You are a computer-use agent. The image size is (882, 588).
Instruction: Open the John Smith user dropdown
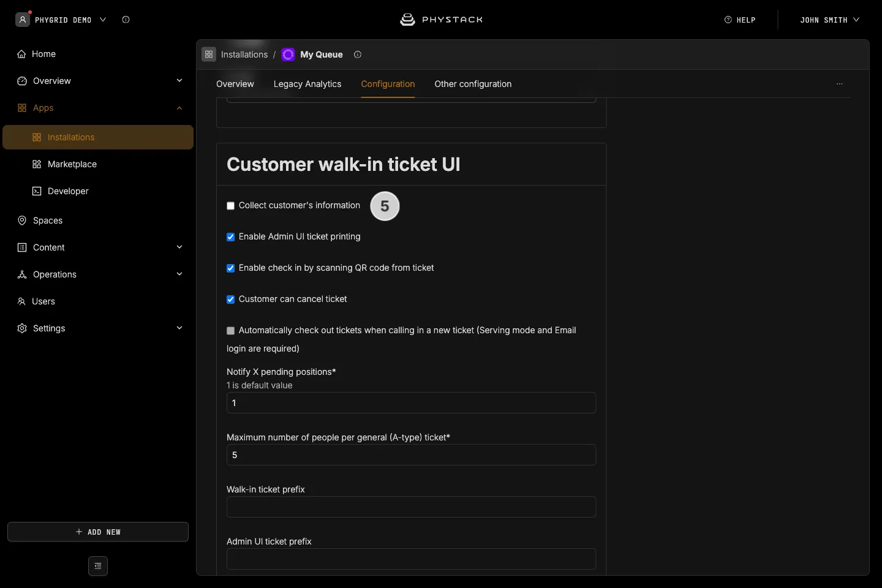point(829,20)
